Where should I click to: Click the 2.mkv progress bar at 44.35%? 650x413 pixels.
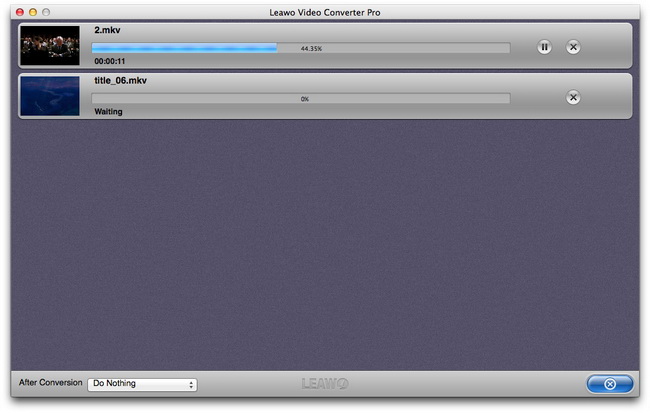(x=301, y=48)
